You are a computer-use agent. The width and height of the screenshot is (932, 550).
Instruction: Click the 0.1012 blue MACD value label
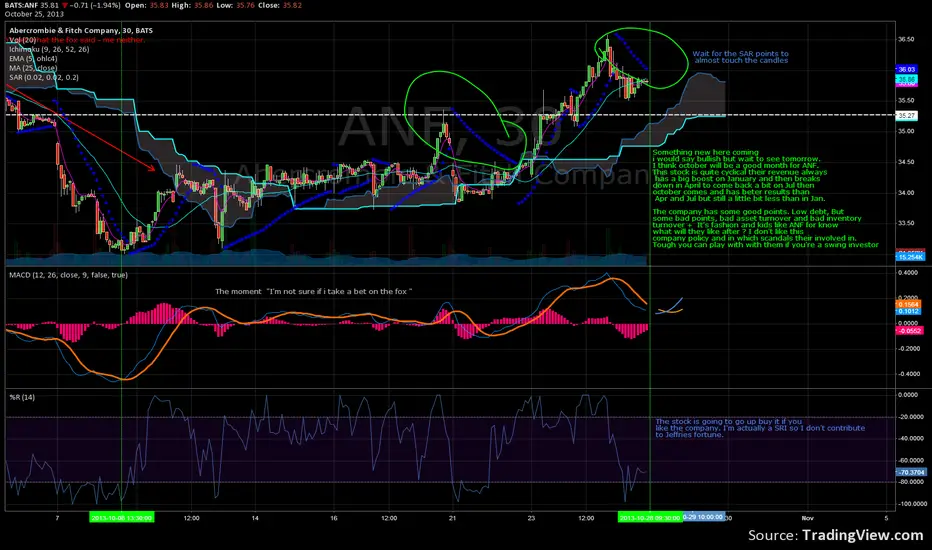909,312
